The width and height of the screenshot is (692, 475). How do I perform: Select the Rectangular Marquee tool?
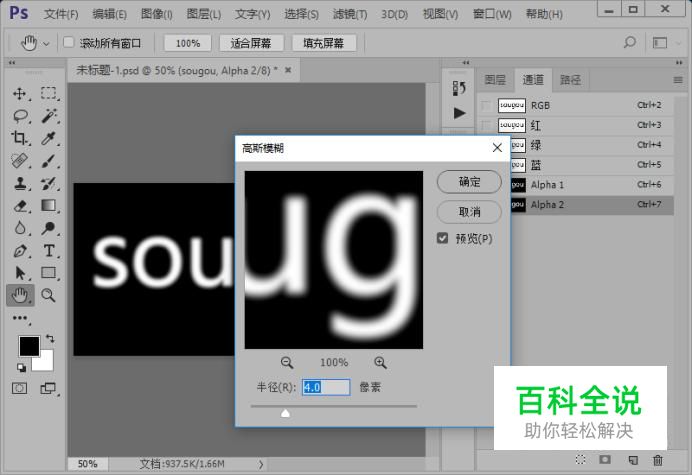[x=48, y=94]
